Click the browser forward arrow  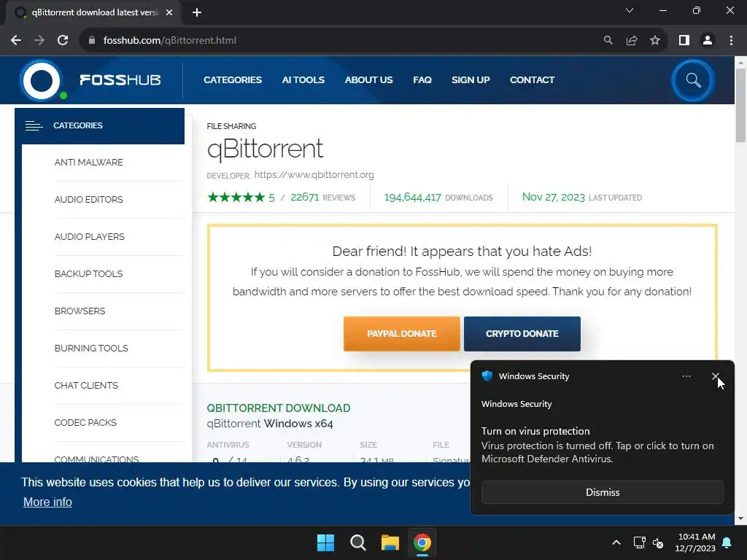[x=39, y=41]
